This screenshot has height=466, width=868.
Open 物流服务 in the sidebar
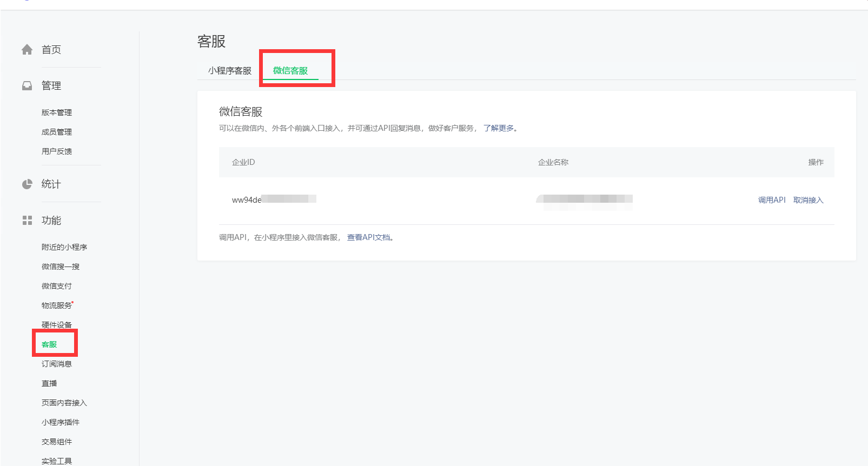(57, 305)
